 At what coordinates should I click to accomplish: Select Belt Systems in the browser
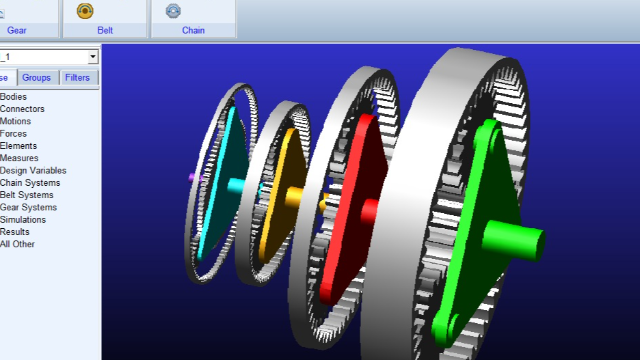[x=27, y=195]
